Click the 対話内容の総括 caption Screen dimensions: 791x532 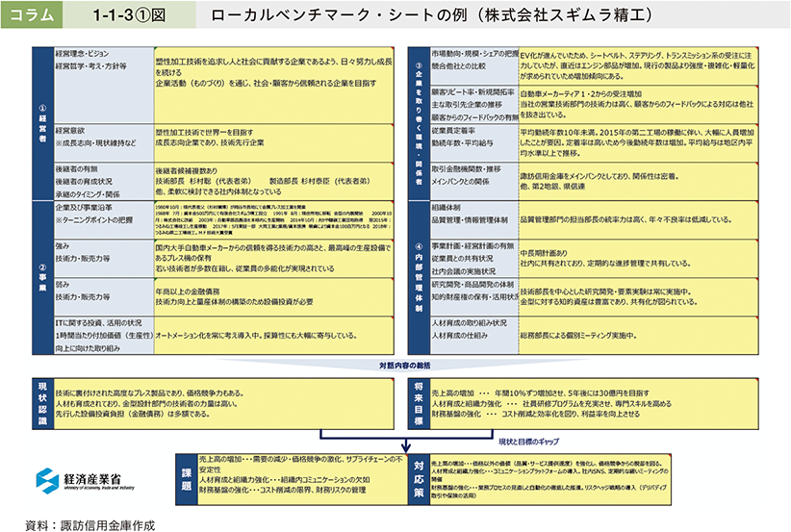coord(405,365)
